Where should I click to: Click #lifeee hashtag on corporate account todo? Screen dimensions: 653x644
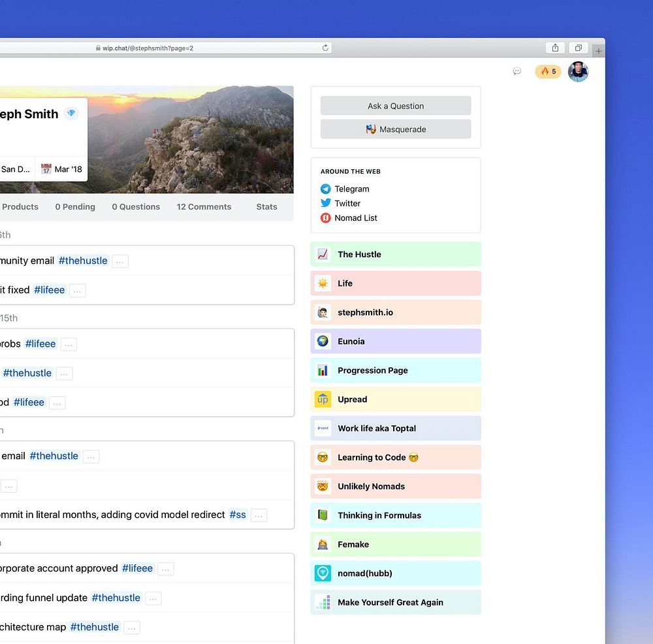click(x=137, y=568)
